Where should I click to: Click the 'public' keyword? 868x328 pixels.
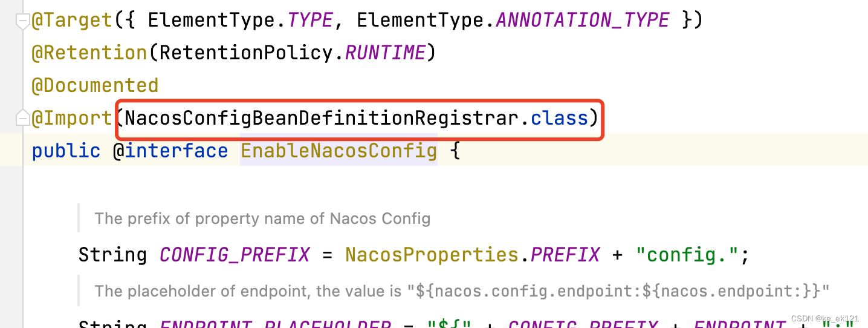coord(66,151)
